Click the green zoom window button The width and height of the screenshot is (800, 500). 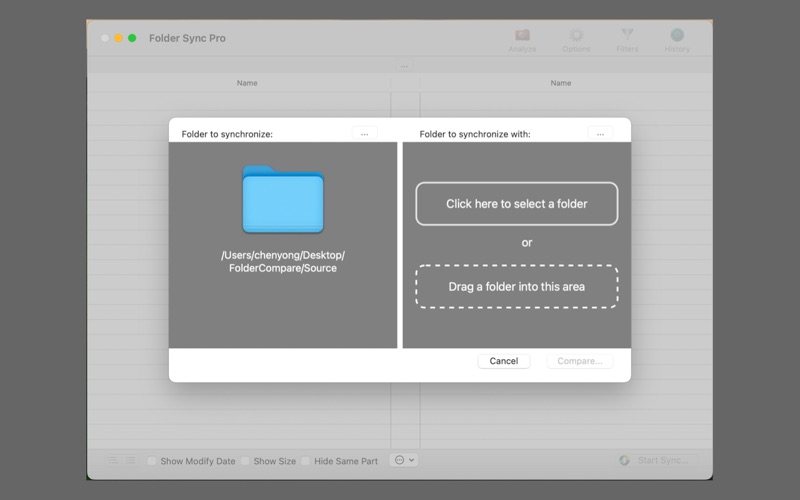[132, 38]
